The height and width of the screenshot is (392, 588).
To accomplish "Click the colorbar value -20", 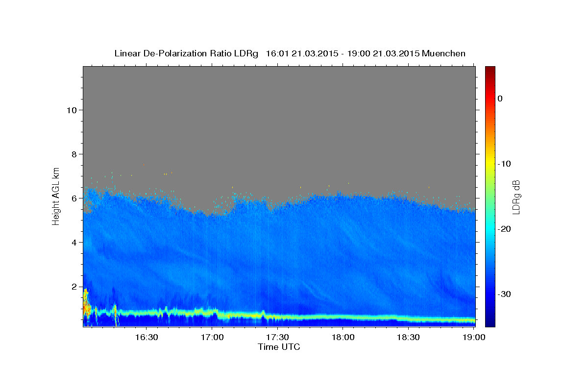I will [x=505, y=229].
